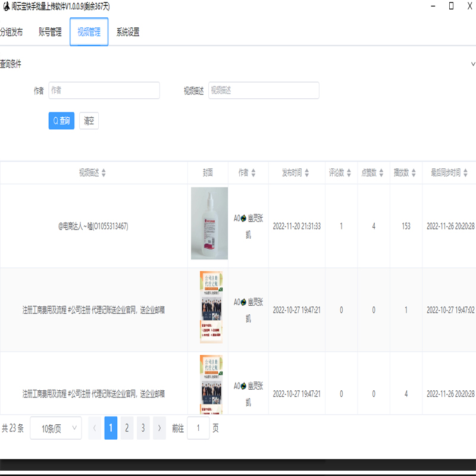Click the app logo in title bar
Viewport: 476px width, 476px height.
point(6,6)
